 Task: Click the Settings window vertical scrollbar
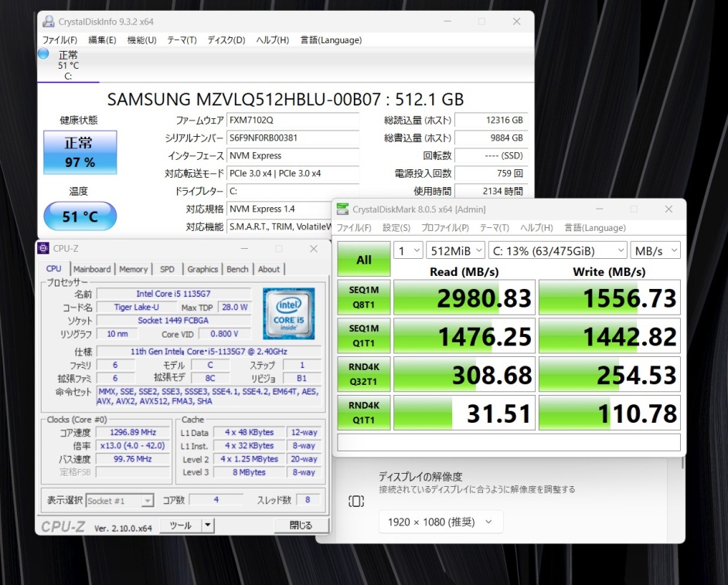coord(682,462)
